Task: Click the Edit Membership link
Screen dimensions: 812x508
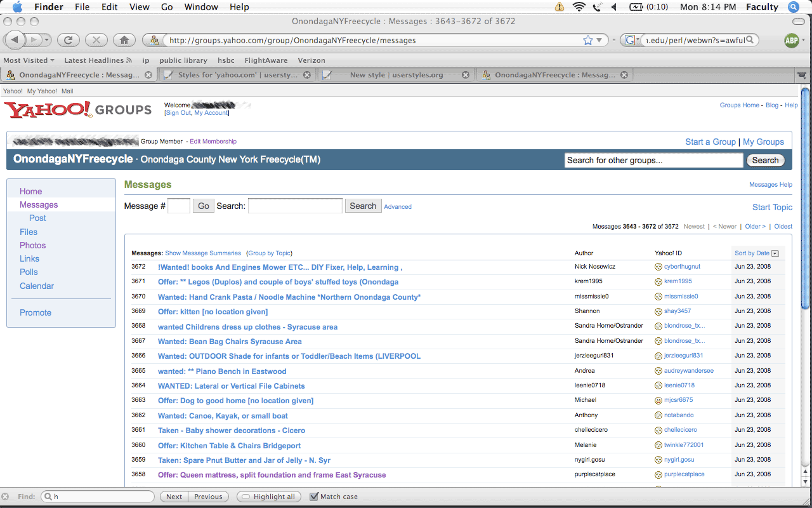Action: click(x=213, y=142)
